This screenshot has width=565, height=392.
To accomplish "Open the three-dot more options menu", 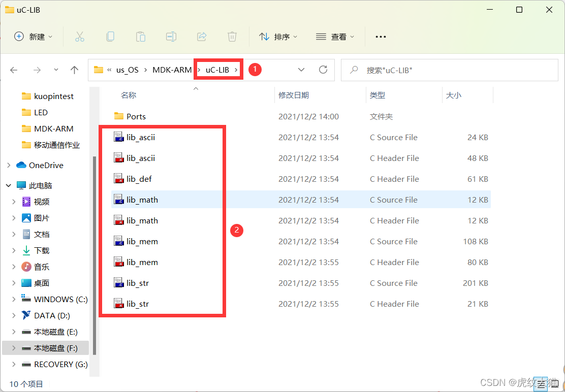I will [381, 37].
